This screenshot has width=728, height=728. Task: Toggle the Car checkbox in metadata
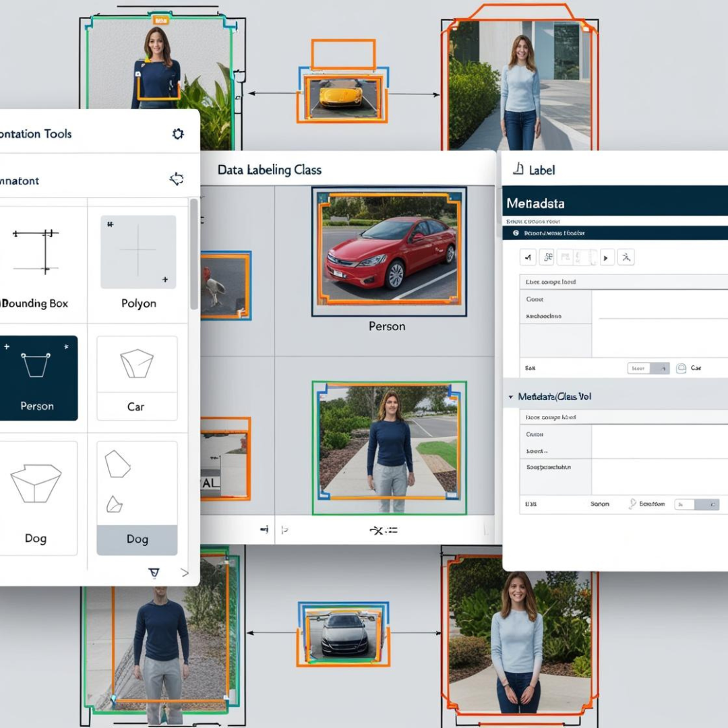(x=681, y=368)
